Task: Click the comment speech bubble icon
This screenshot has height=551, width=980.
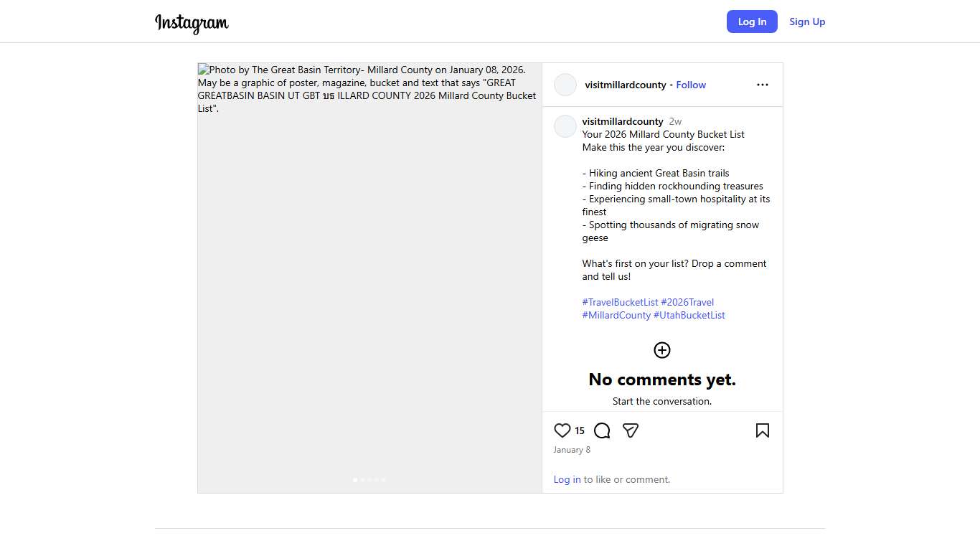Action: point(602,430)
